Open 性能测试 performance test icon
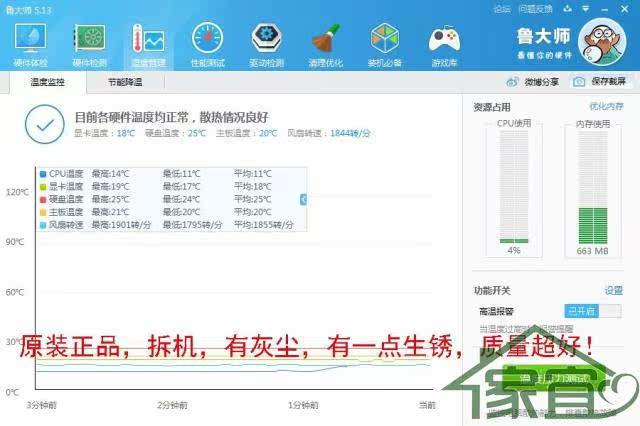The height and width of the screenshot is (426, 640). pos(207,45)
